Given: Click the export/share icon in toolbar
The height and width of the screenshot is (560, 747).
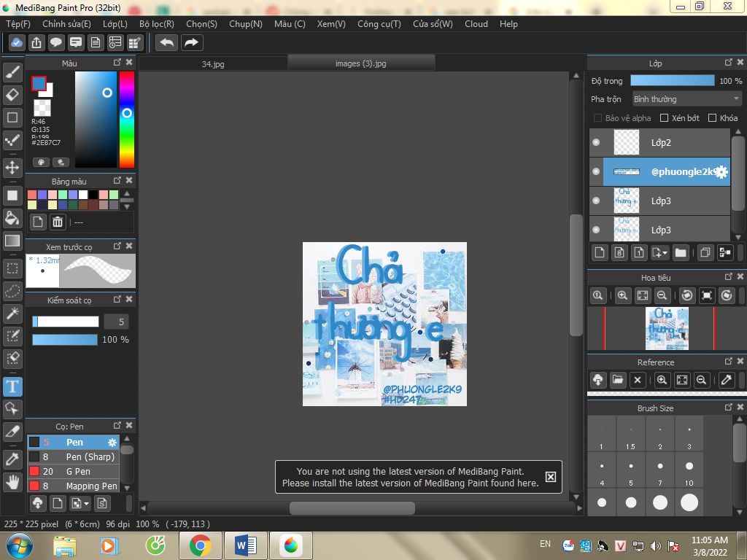Looking at the screenshot, I should click(x=36, y=43).
